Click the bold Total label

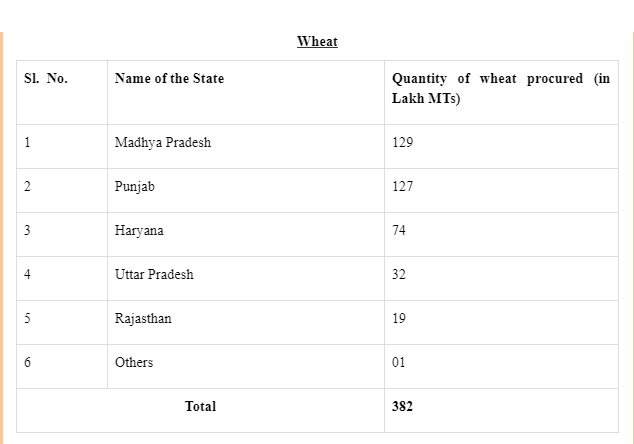200,406
